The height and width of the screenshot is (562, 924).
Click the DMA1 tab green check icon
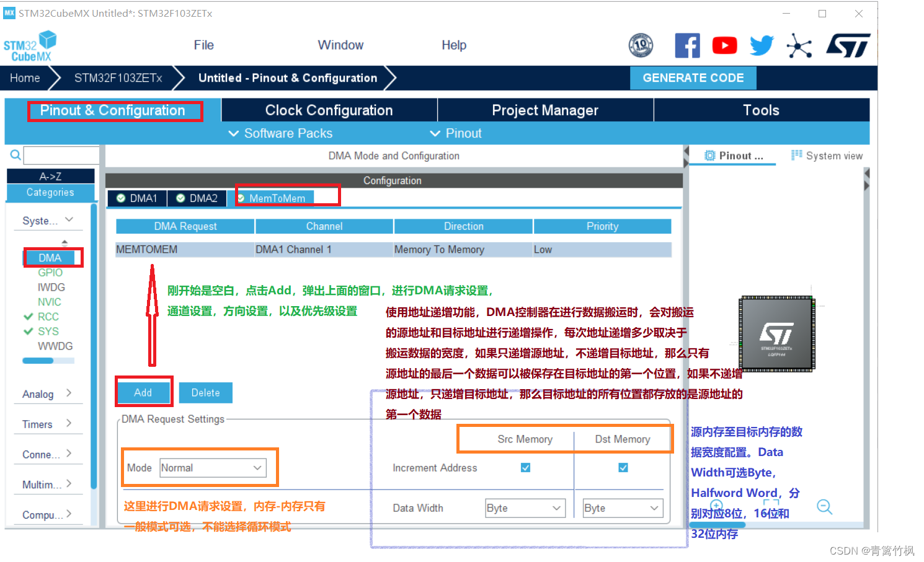[x=122, y=198]
